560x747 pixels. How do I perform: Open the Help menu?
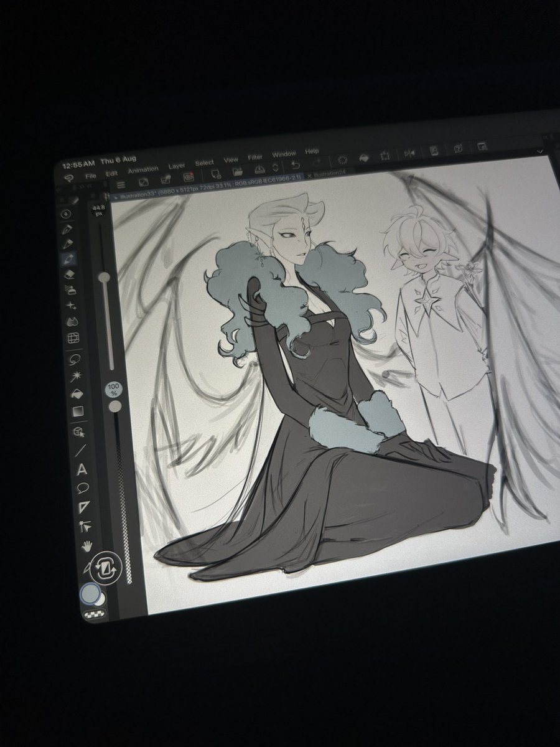tap(312, 151)
